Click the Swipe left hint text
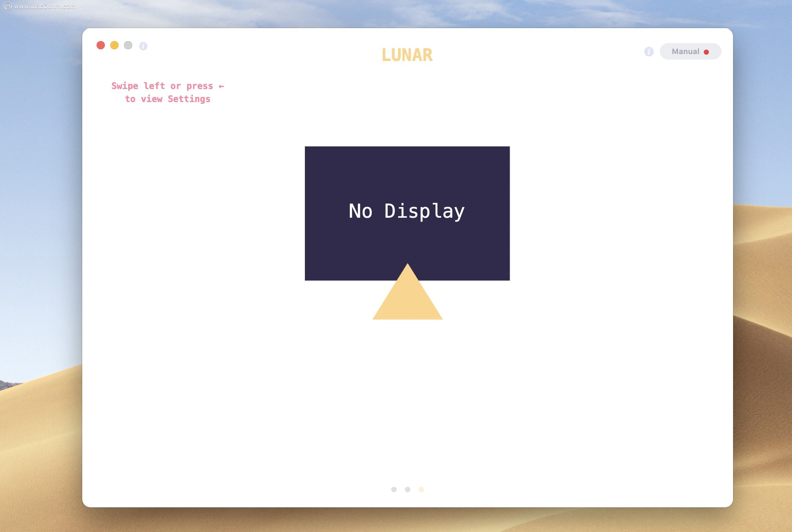 tap(168, 92)
